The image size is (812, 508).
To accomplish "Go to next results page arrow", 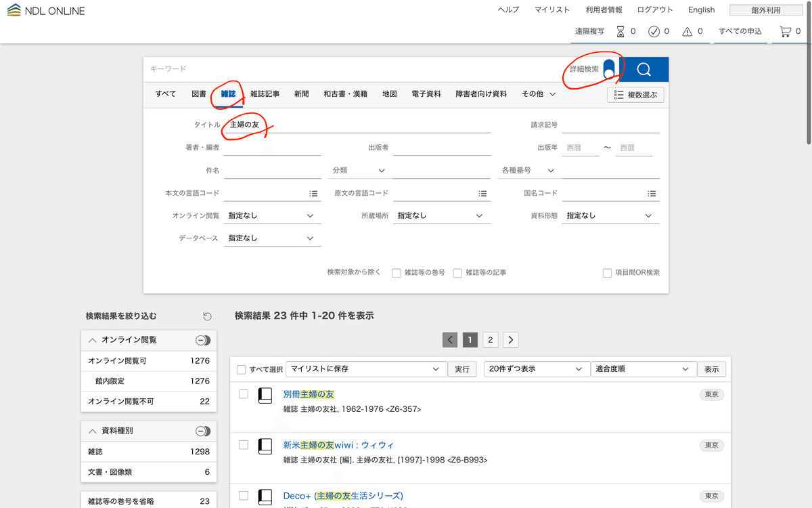I will tap(511, 339).
